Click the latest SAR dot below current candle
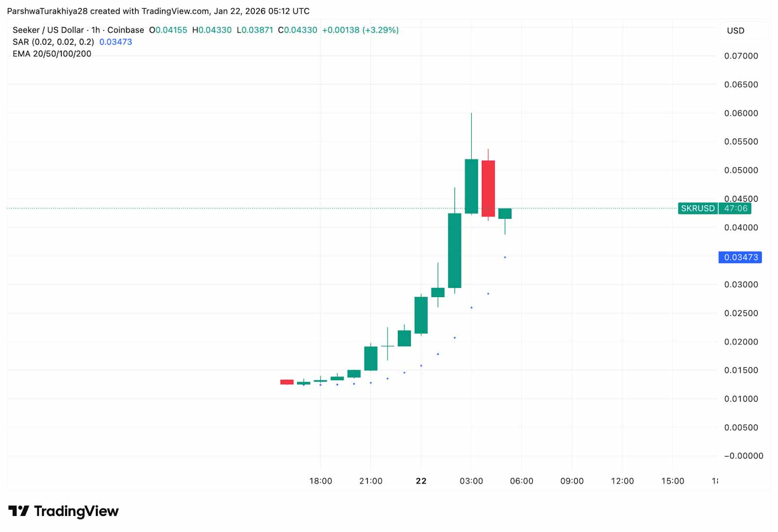The image size is (778, 532). pos(505,257)
